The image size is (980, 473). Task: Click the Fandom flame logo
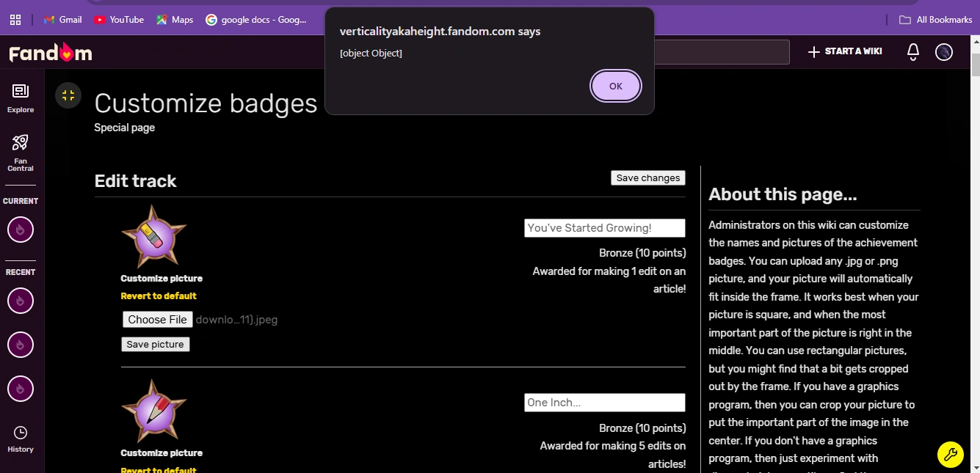pyautogui.click(x=49, y=52)
